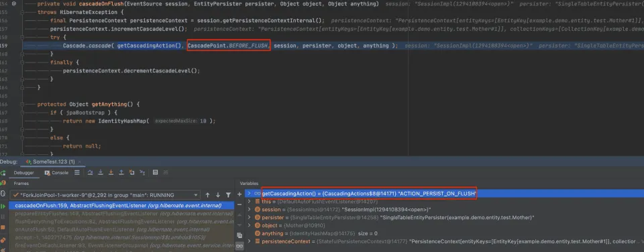The image size is (644, 252).
Task: Expand the persister variable node
Action: (249, 218)
